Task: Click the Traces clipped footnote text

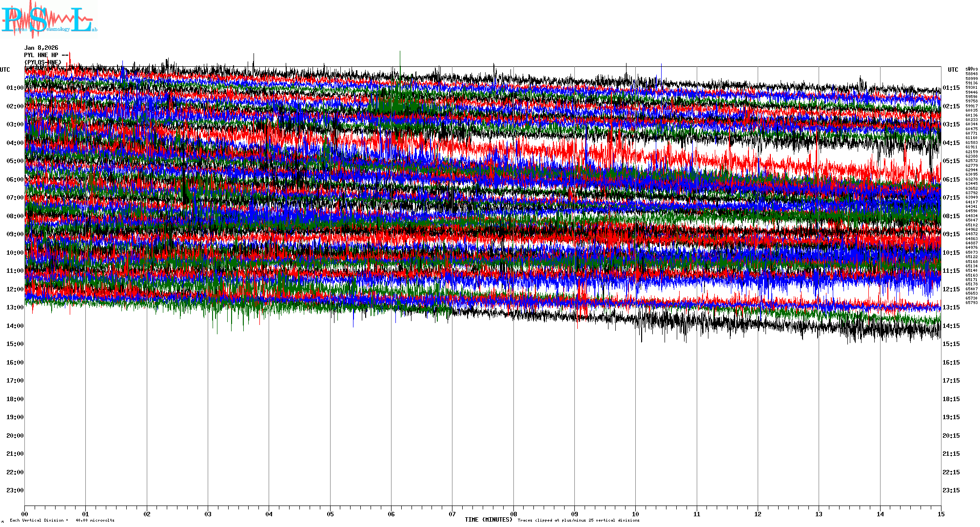Action: pyautogui.click(x=578, y=520)
